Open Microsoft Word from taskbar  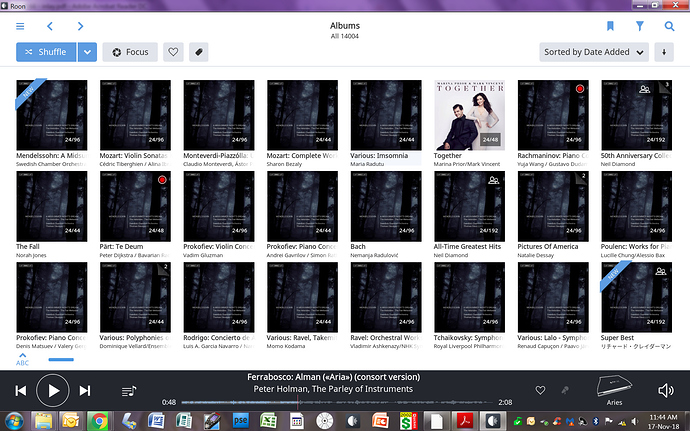point(156,421)
